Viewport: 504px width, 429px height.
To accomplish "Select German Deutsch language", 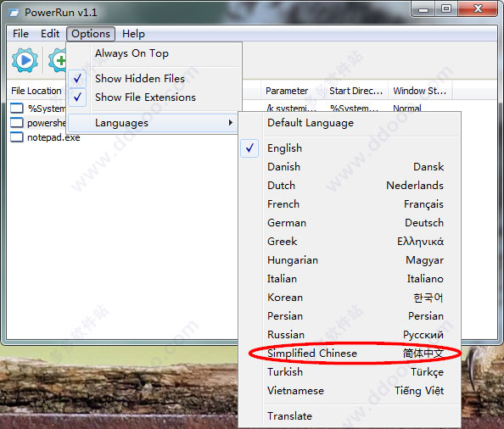I will coord(350,223).
